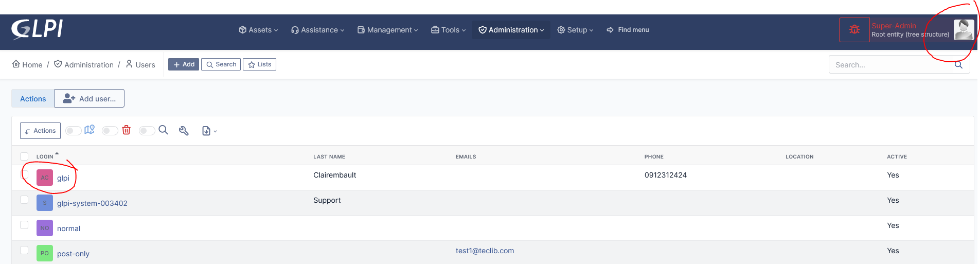The image size is (980, 264).
Task: Click the Support last name cell
Action: click(x=327, y=200)
